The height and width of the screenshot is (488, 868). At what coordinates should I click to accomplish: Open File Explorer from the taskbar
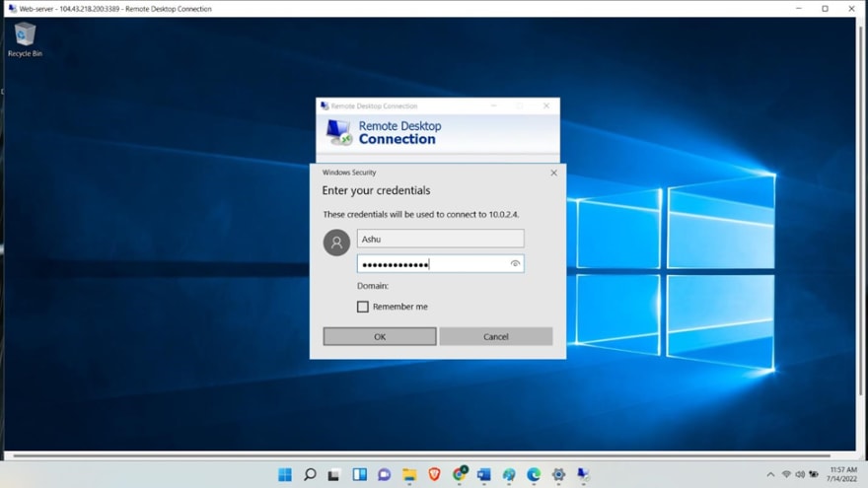[409, 475]
